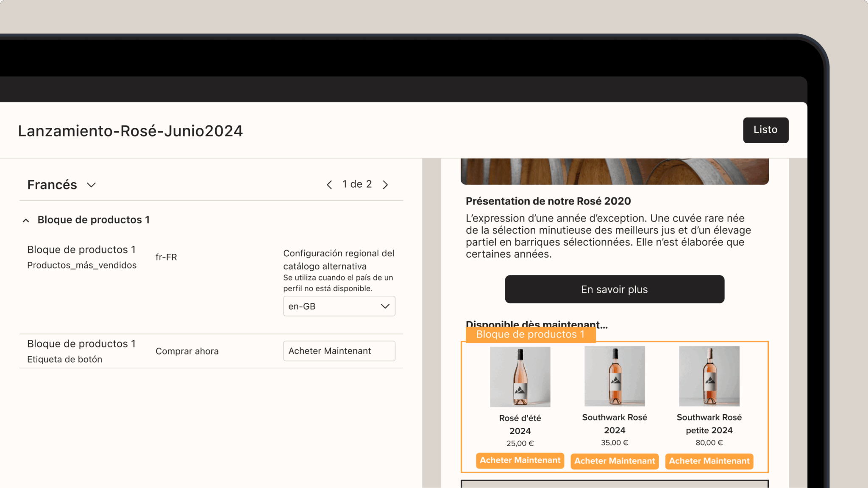
Task: Click Acheter Maintenant under Southwark Rosé petite 2024
Action: point(709,461)
